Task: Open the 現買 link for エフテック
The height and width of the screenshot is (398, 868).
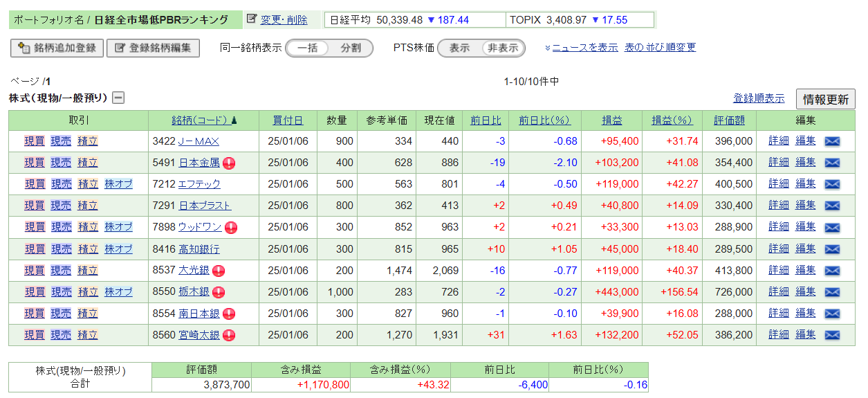Action: click(x=35, y=185)
